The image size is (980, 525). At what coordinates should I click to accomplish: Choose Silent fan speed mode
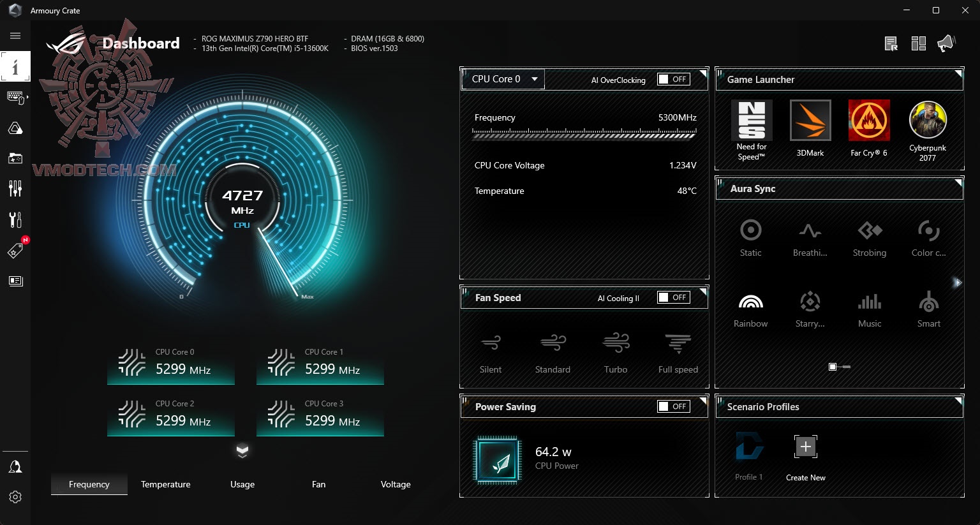pos(491,353)
